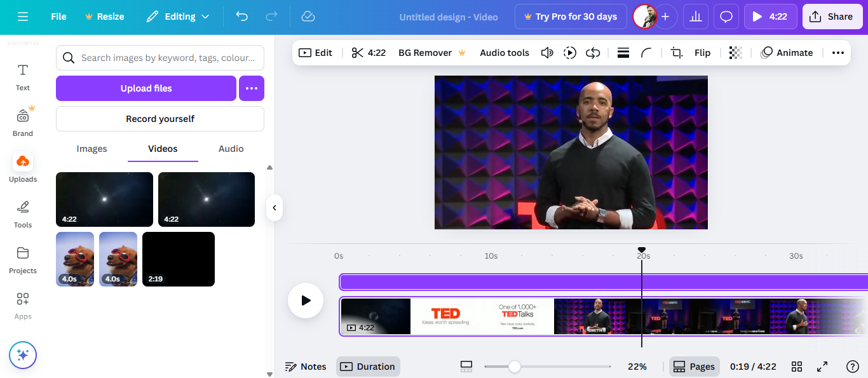Screen dimensions: 868x378
Task: Open the File menu
Action: click(x=58, y=17)
